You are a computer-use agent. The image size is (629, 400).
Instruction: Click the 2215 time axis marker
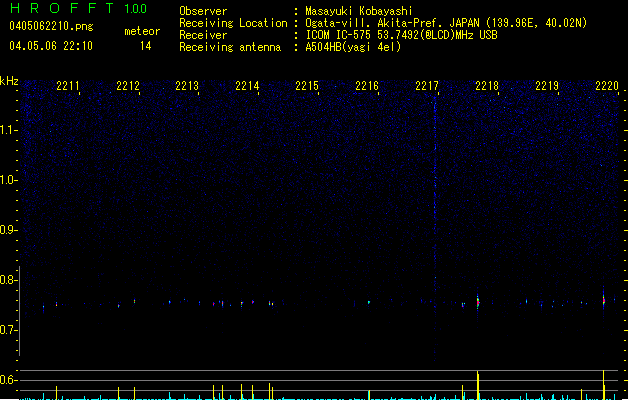click(x=307, y=86)
